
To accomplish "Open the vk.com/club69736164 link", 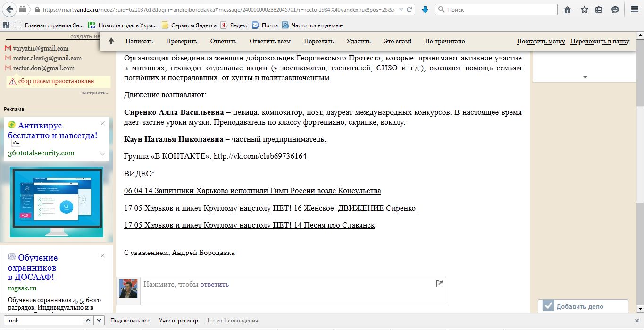I will [260, 156].
